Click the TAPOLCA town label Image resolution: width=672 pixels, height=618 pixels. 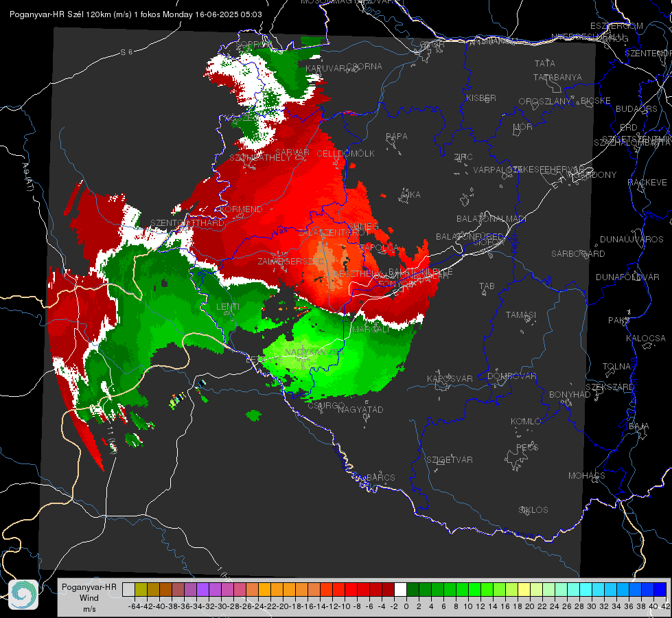click(x=379, y=248)
